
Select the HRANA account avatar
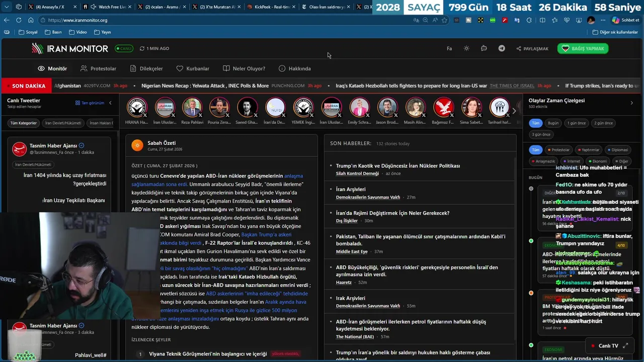[137, 108]
